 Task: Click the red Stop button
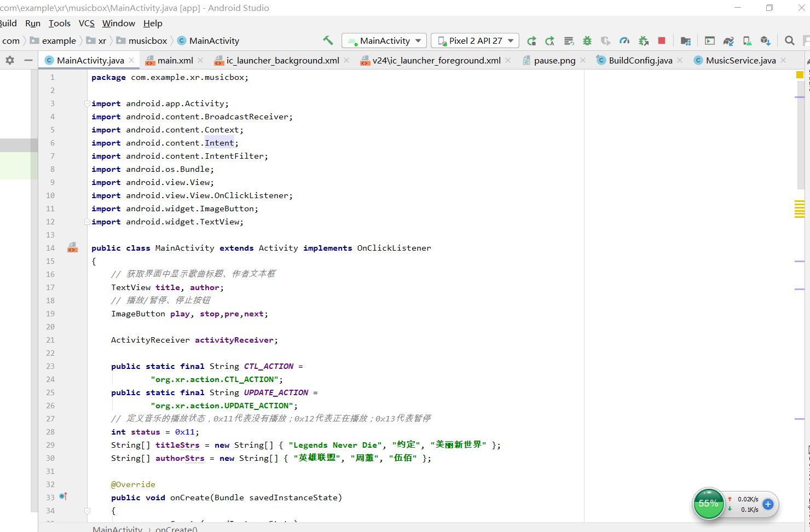coord(662,41)
